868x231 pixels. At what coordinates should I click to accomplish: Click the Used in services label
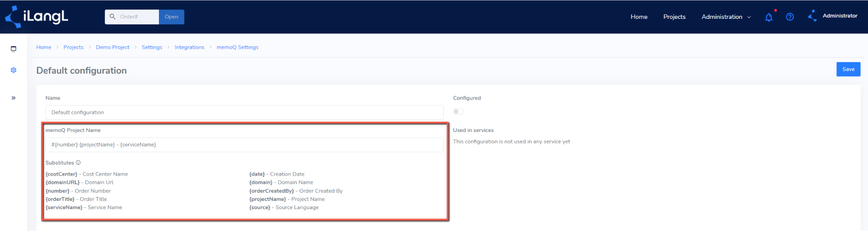(x=473, y=130)
